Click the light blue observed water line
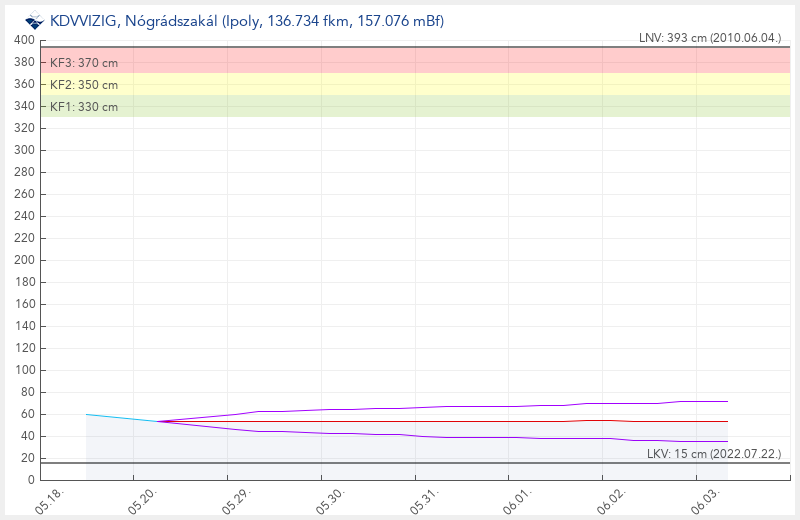The height and width of the screenshot is (520, 800). (x=121, y=418)
